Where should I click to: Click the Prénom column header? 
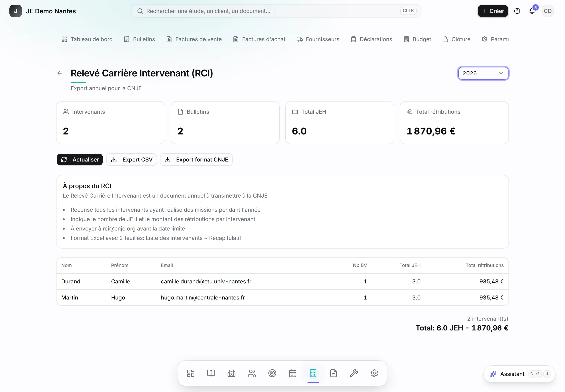coord(119,265)
